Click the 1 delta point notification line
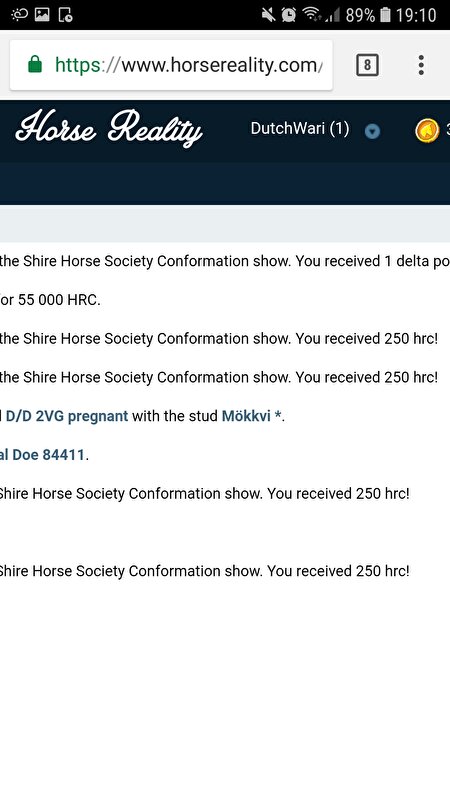 pyautogui.click(x=225, y=261)
